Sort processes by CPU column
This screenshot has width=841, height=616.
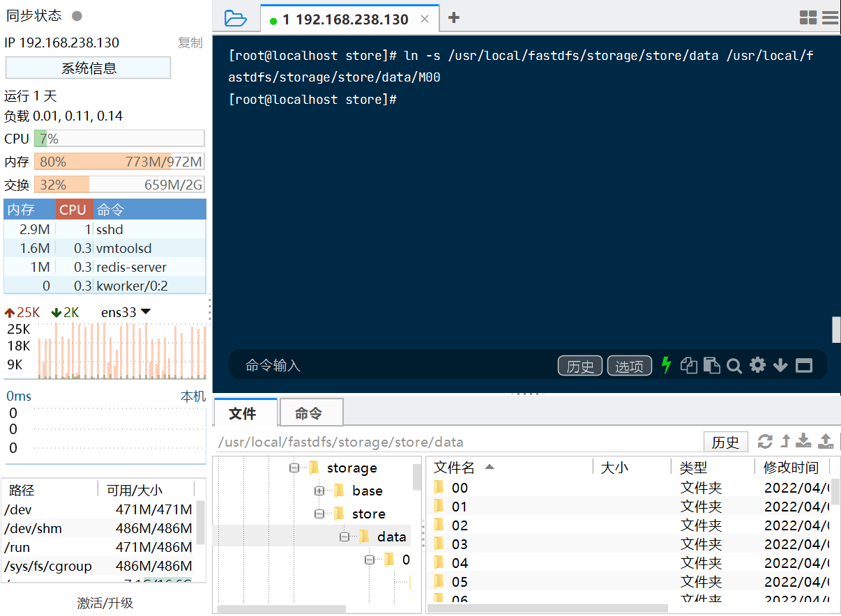(73, 209)
